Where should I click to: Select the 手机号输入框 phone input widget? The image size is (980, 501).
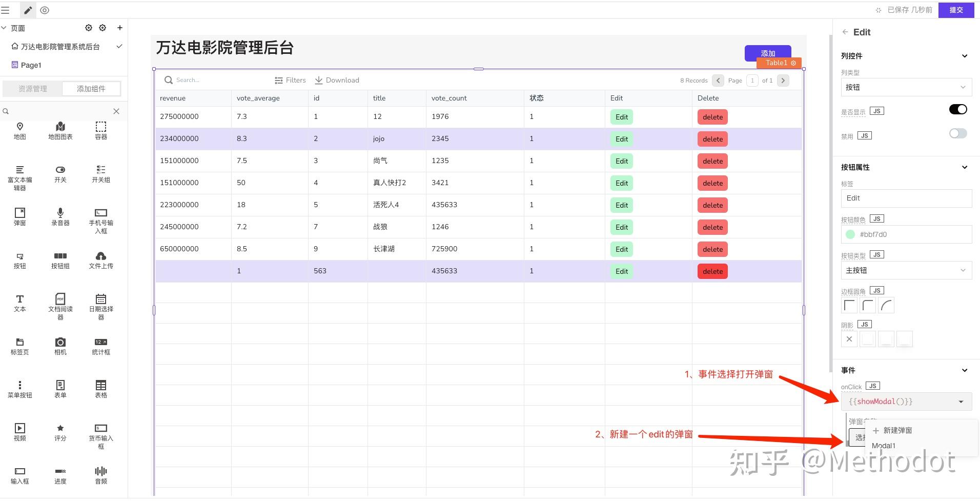101,221
